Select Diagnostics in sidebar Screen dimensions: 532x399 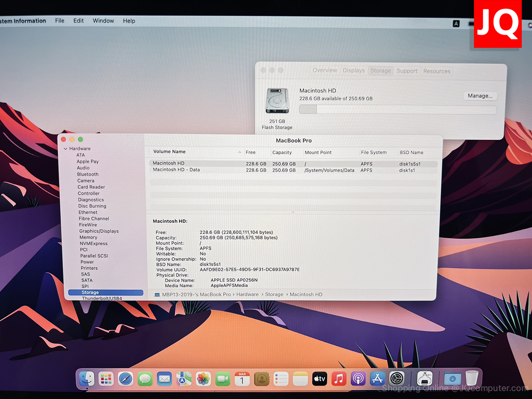tap(91, 199)
